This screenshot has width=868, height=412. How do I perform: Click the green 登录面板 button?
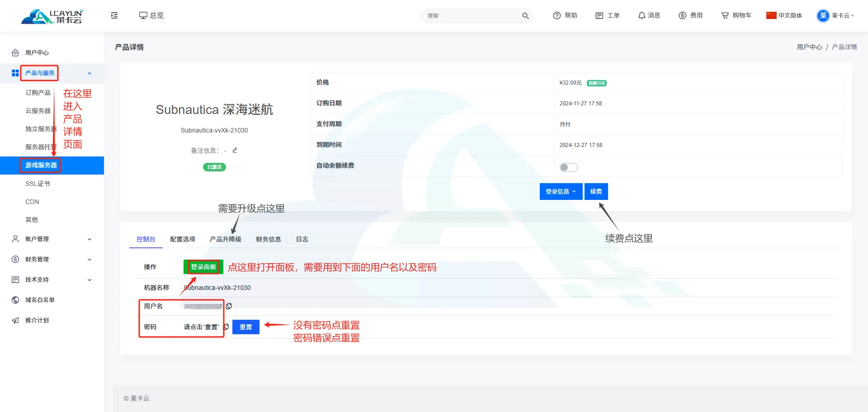(203, 267)
